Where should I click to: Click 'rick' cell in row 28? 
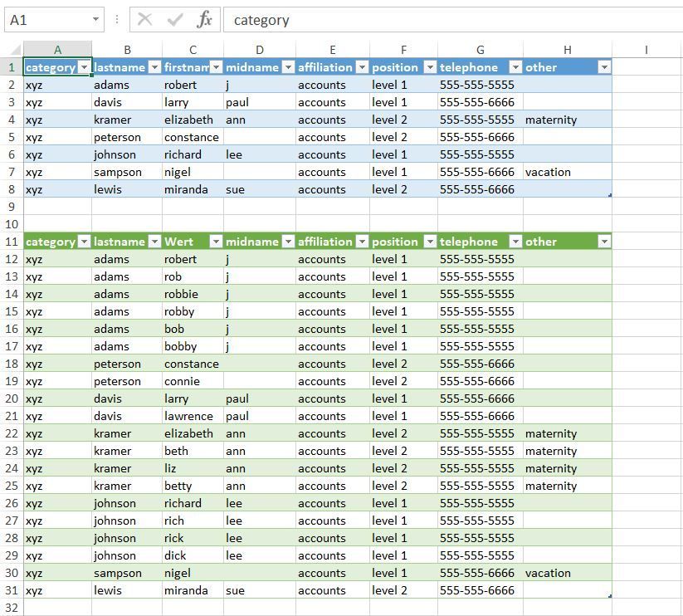pyautogui.click(x=193, y=538)
